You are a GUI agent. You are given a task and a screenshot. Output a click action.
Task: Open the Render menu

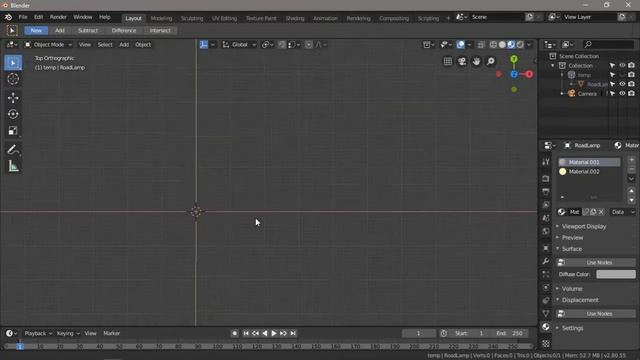pos(58,17)
